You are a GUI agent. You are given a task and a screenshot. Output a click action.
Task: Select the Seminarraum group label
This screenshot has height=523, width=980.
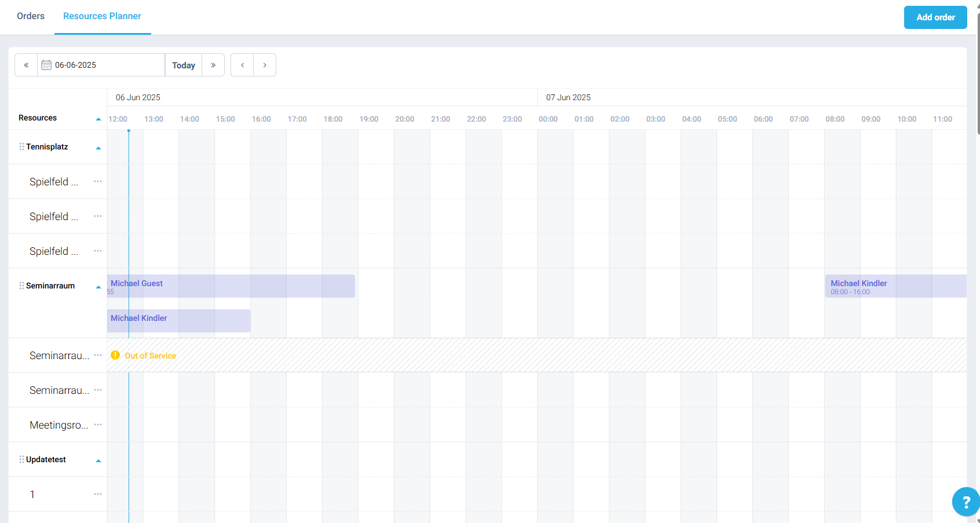click(x=50, y=286)
